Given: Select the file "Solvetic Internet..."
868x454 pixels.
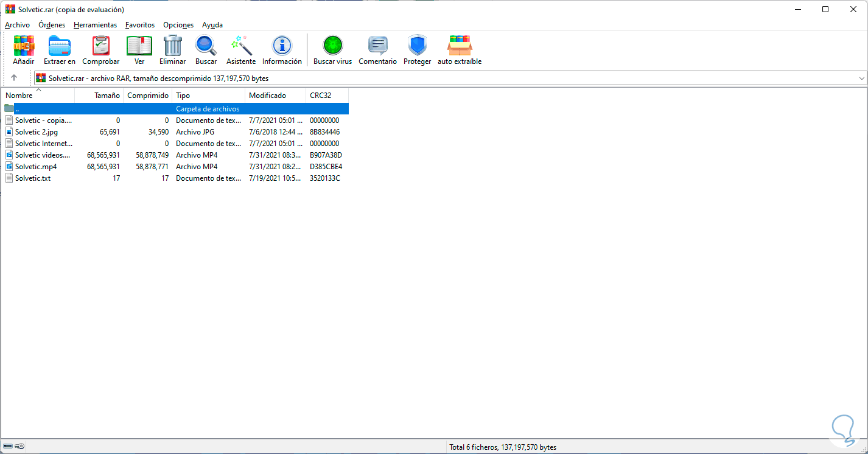Looking at the screenshot, I should point(43,144).
